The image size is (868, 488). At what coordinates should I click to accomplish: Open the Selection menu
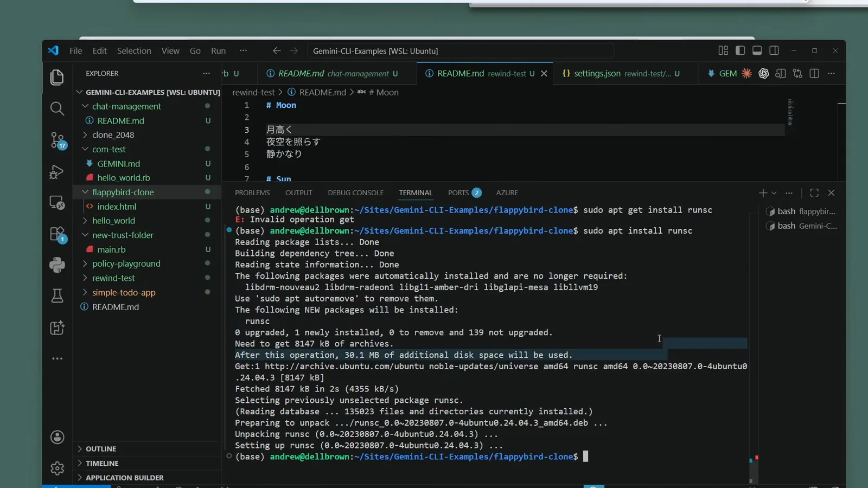134,50
